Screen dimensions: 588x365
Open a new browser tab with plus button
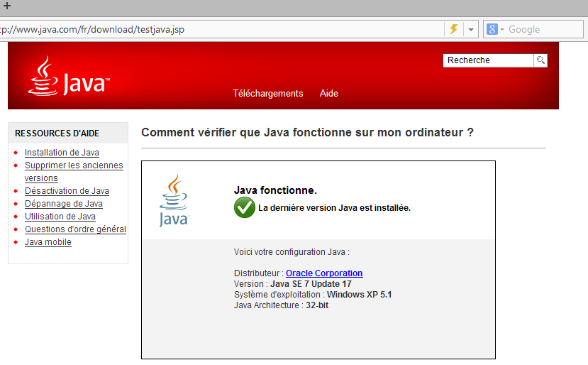7,6
